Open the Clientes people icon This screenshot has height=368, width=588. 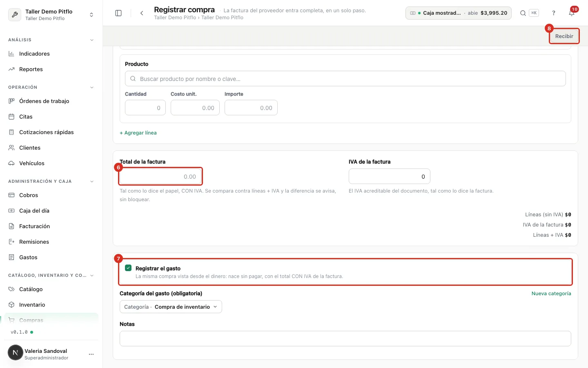click(x=11, y=148)
